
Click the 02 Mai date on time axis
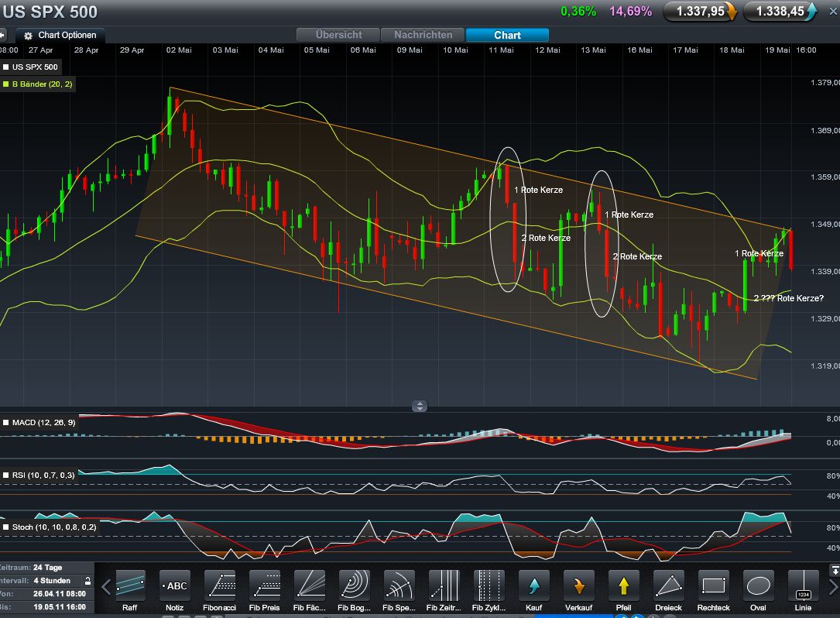coord(179,50)
